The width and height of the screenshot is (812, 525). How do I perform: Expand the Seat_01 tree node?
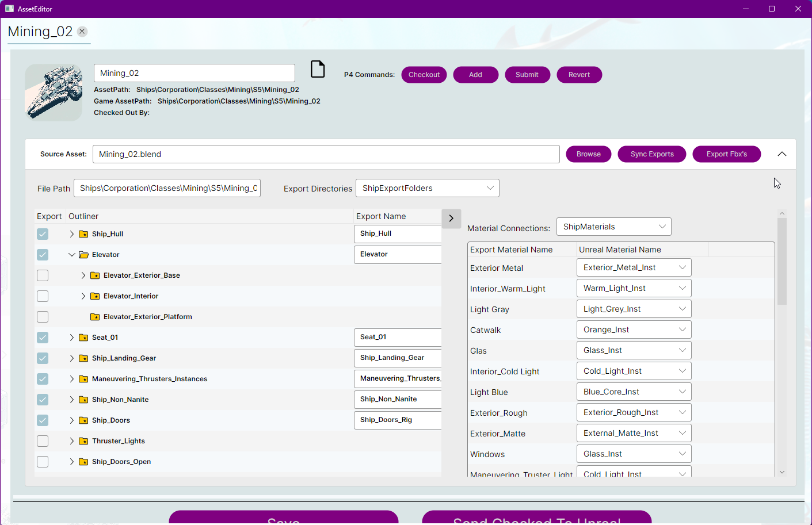click(x=71, y=338)
